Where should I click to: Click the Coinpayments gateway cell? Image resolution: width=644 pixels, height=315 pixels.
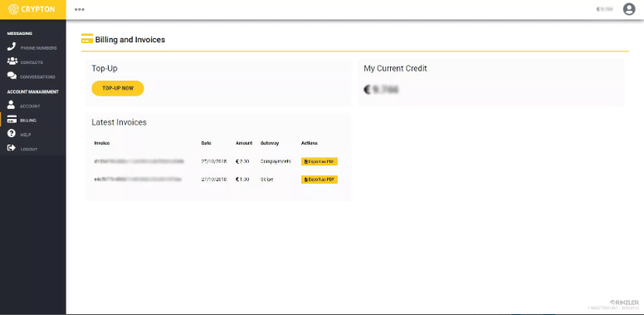(276, 161)
